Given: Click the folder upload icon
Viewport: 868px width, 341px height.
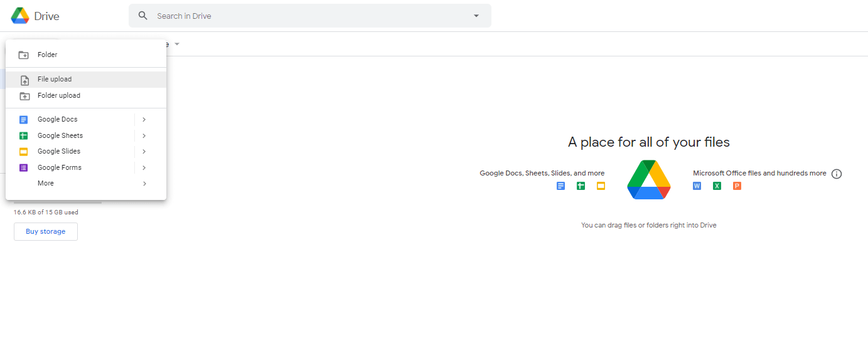Looking at the screenshot, I should (24, 96).
